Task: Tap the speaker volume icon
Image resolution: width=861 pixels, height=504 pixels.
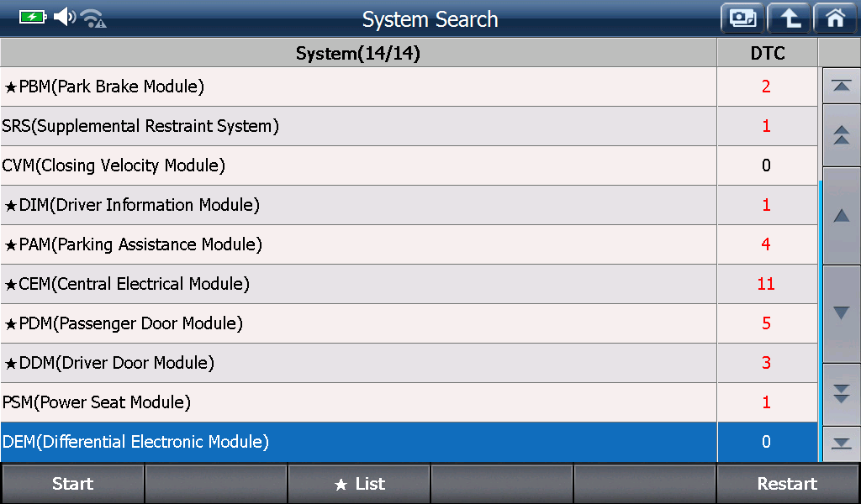Action: pyautogui.click(x=65, y=17)
